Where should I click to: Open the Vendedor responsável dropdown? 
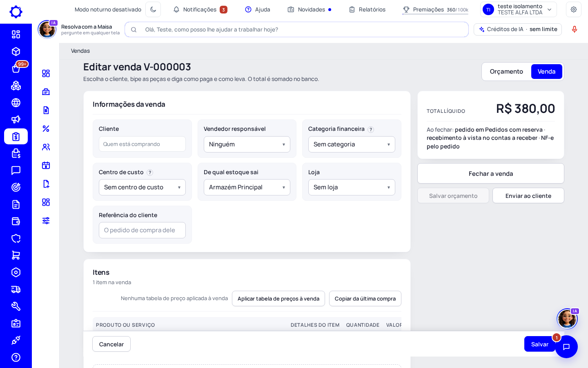247,144
